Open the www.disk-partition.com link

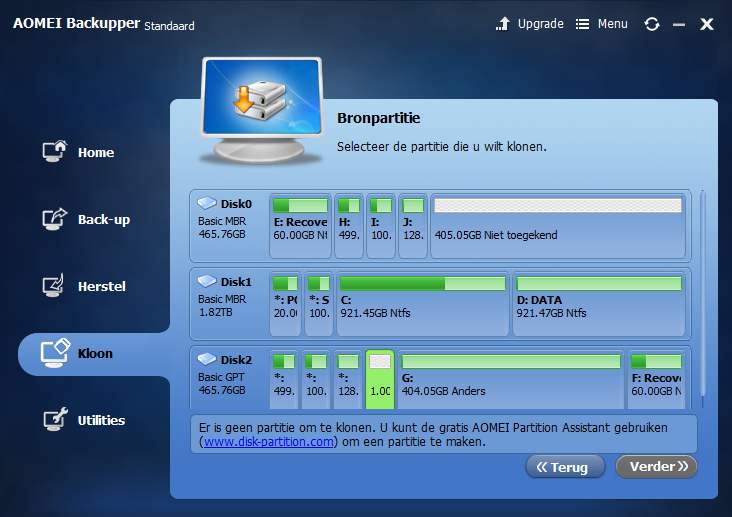[268, 441]
